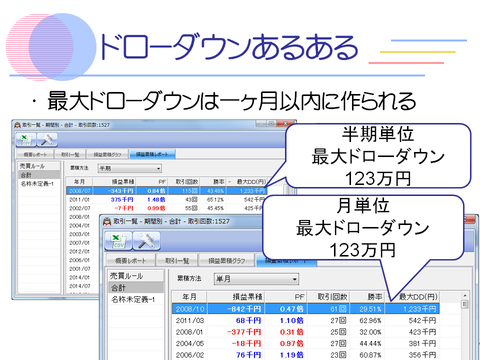
Task: Click the CSV export icon in the 半期 window
Action: [x=26, y=140]
